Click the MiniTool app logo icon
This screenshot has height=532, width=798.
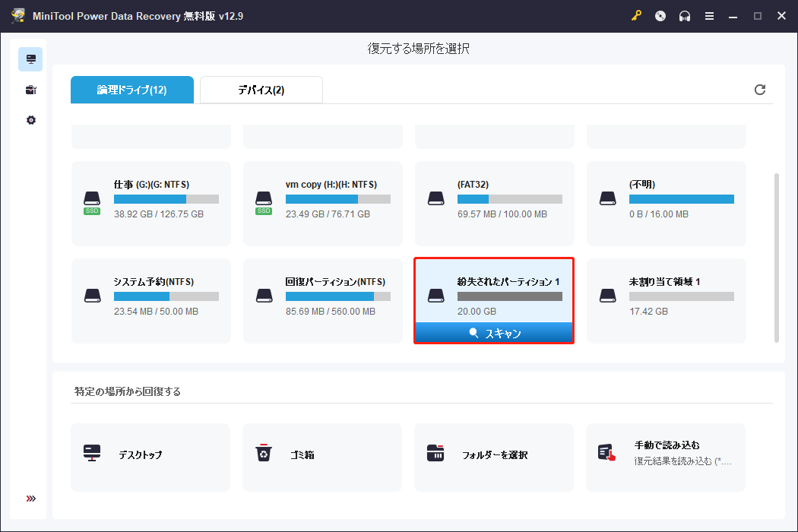(x=17, y=16)
